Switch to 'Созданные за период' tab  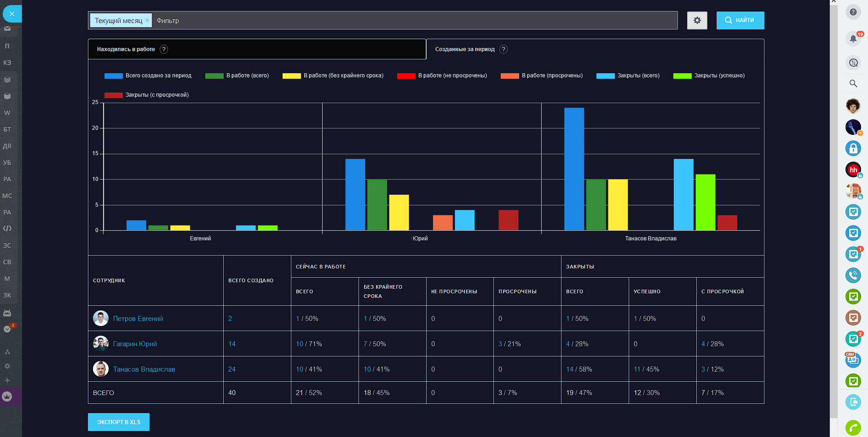click(465, 49)
